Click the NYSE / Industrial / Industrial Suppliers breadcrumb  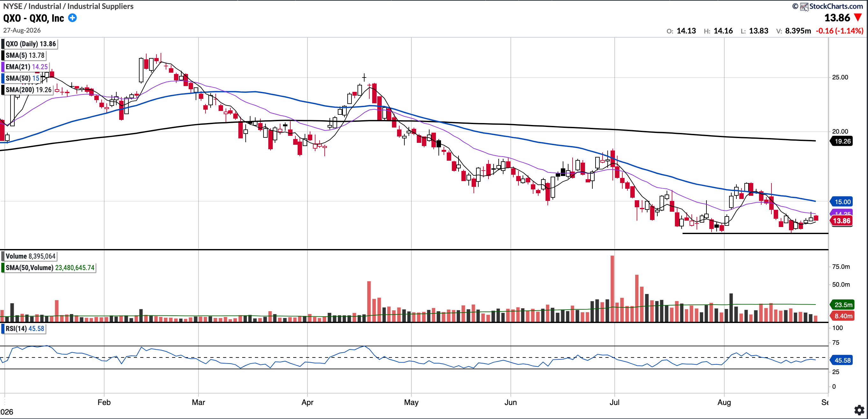click(68, 6)
